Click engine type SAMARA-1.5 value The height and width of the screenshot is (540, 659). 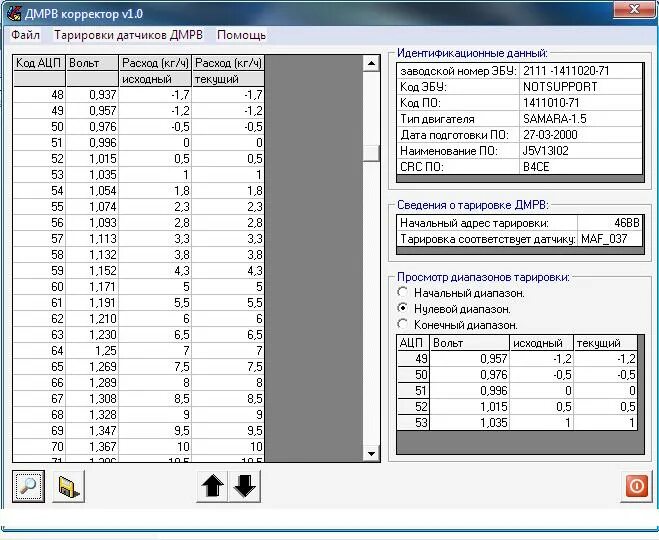point(581,119)
